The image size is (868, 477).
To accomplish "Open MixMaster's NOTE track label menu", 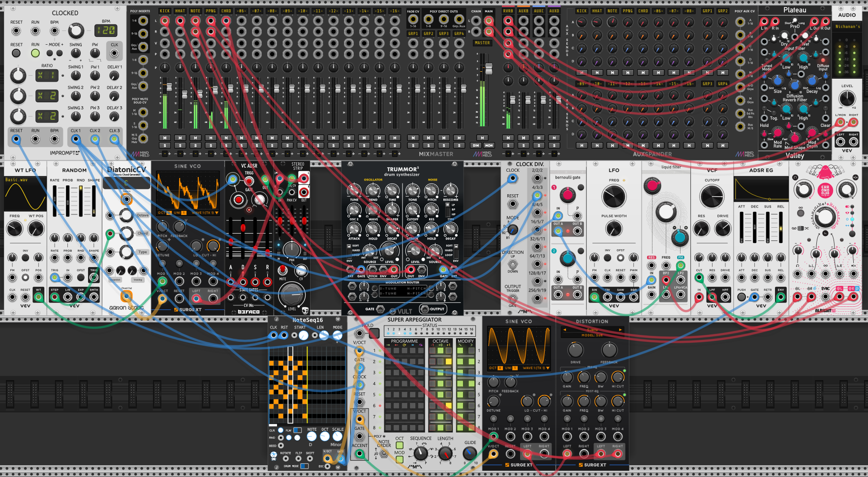I will (x=195, y=11).
